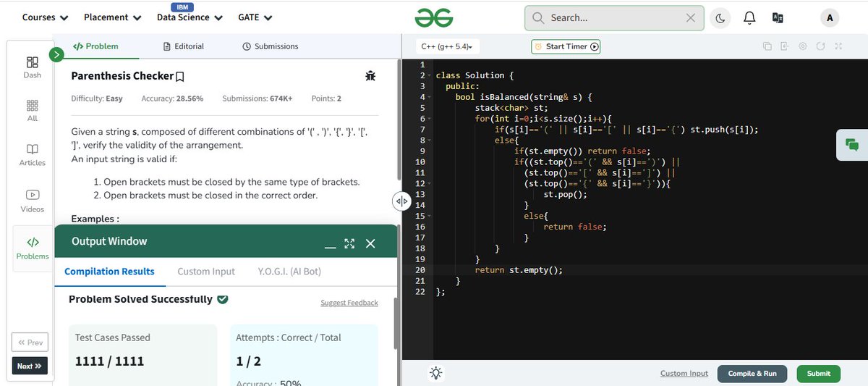Click Custom Input link below editor

tap(684, 373)
